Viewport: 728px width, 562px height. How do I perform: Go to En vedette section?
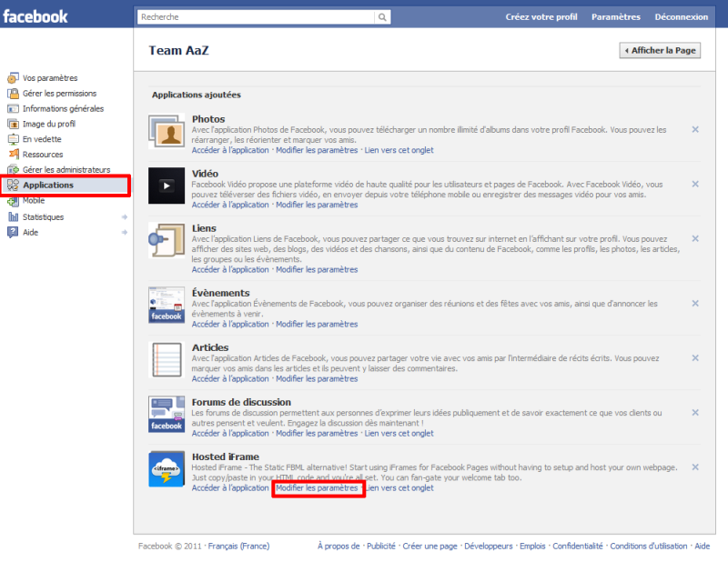point(42,139)
